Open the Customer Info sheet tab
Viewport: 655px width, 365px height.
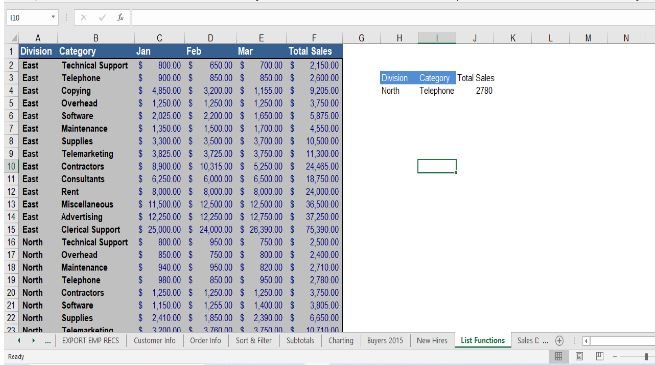pyautogui.click(x=154, y=340)
